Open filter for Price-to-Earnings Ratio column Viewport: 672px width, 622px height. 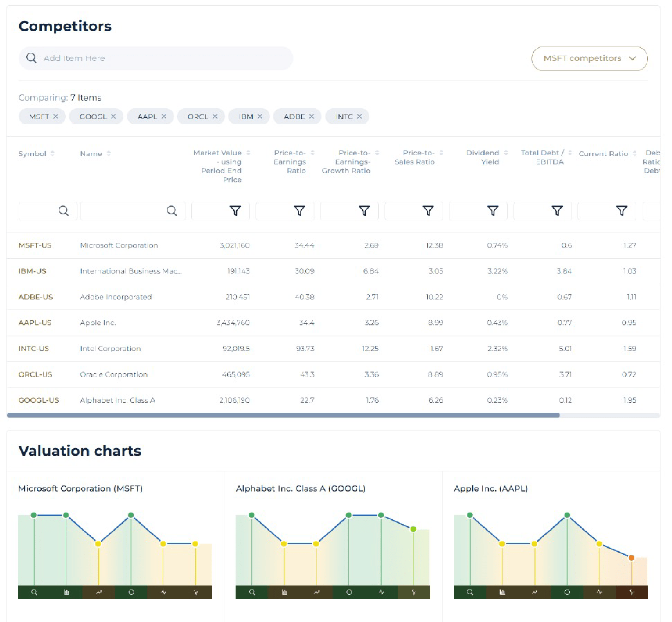(299, 211)
